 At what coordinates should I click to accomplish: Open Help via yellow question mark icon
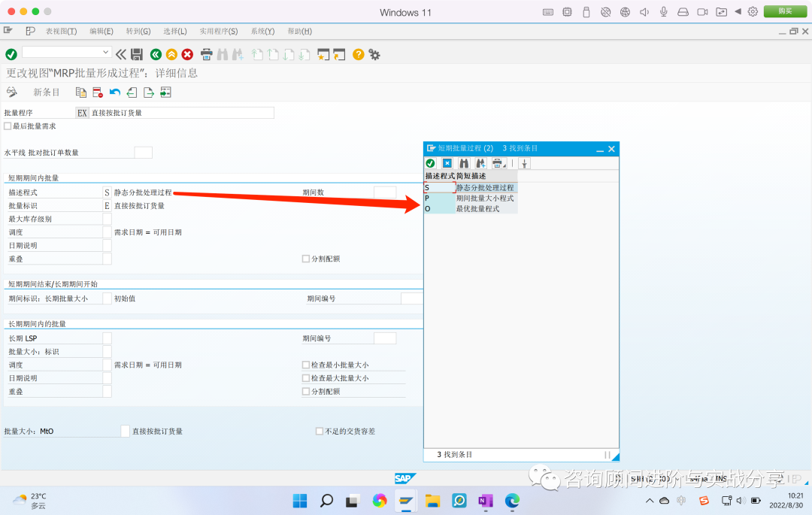click(359, 54)
